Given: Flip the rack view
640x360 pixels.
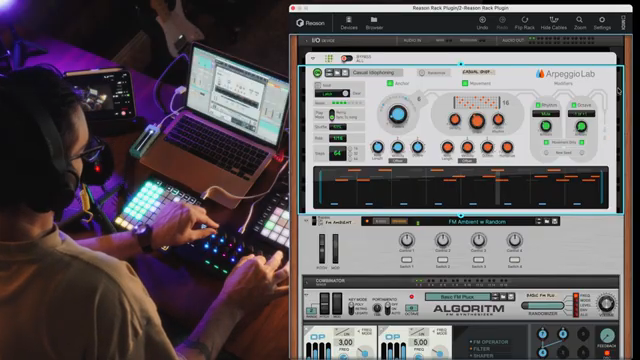Looking at the screenshot, I should point(524,23).
